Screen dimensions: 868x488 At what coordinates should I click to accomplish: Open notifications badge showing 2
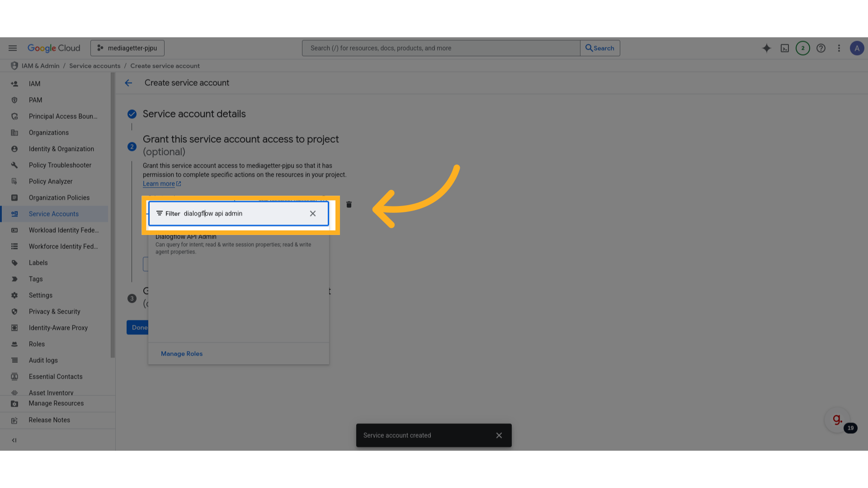[x=803, y=48]
